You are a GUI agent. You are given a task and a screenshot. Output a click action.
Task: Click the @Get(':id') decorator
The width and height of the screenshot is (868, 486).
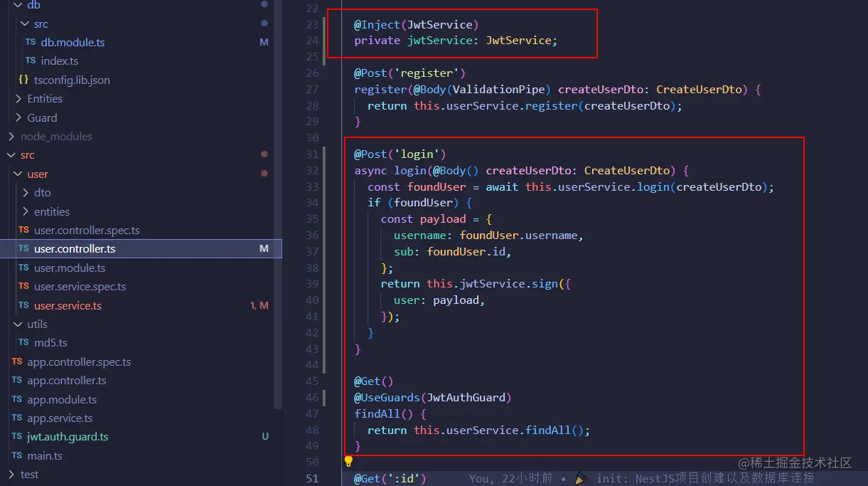pos(390,479)
